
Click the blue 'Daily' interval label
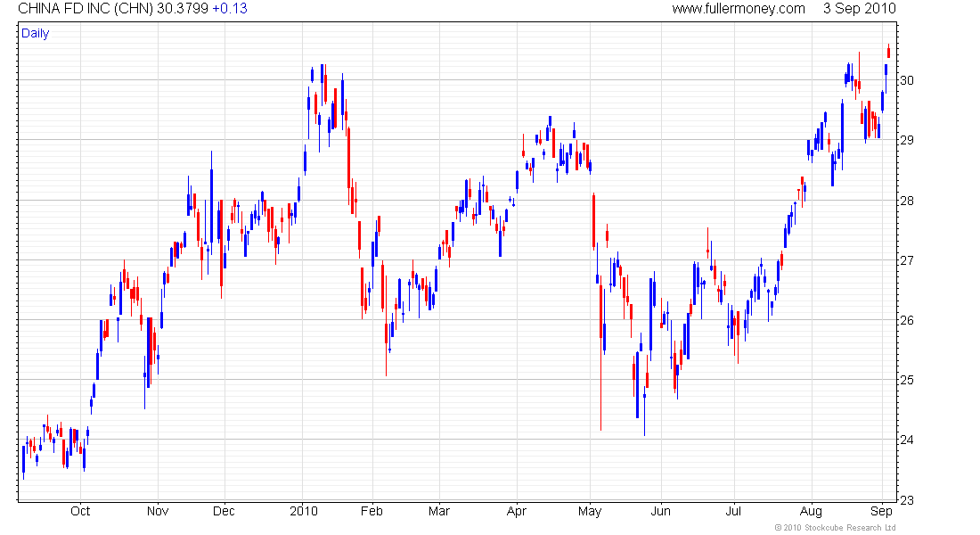coord(35,33)
